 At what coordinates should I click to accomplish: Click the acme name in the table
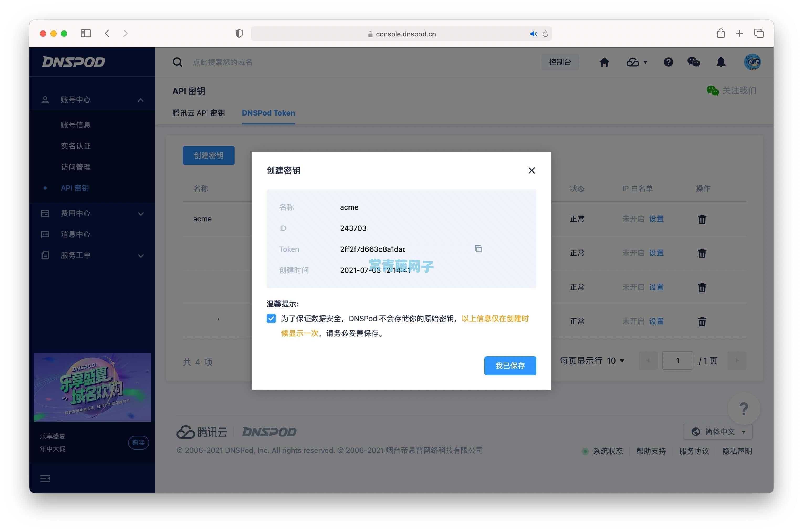click(x=202, y=219)
